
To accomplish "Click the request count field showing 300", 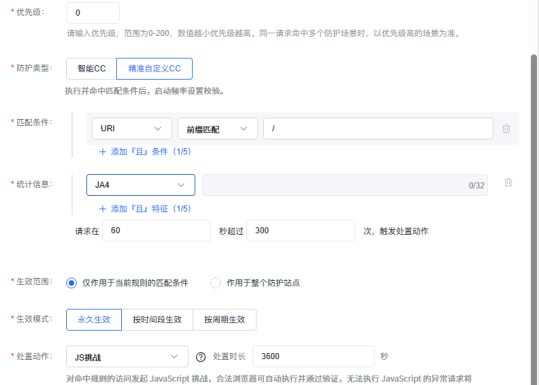I will [300, 231].
